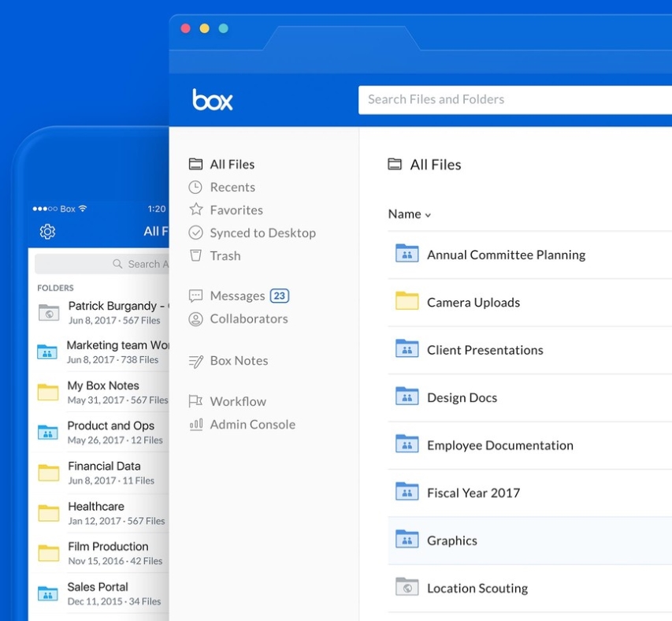Open Product and Ops folder in mobile app
The image size is (672, 621).
[x=99, y=433]
